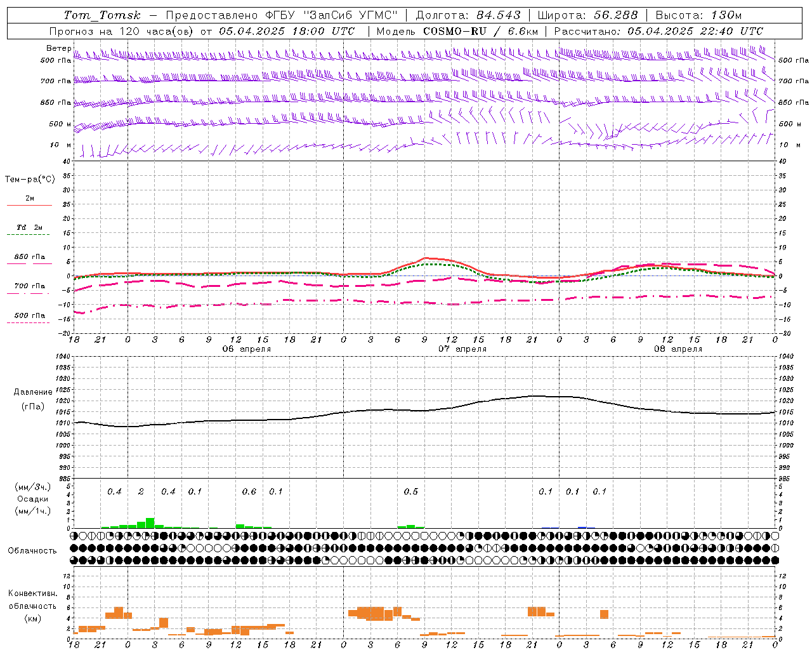Screen dimensions: 812x650
Task: Click the precipitation value 0.5
Action: click(411, 491)
